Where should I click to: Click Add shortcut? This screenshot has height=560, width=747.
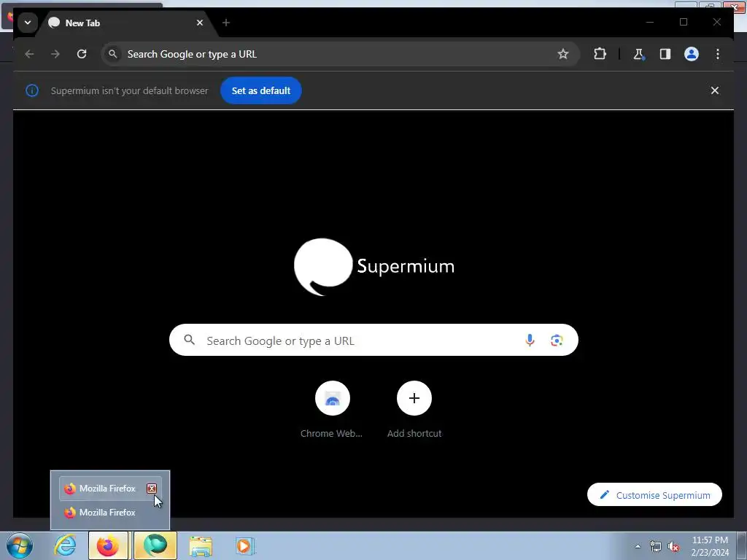click(x=414, y=410)
